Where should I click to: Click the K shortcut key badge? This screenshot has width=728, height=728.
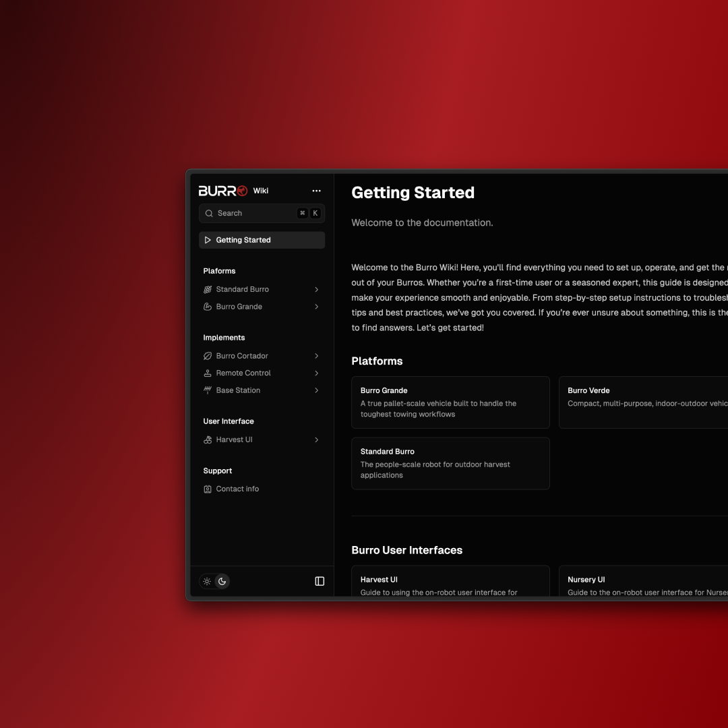(x=315, y=213)
